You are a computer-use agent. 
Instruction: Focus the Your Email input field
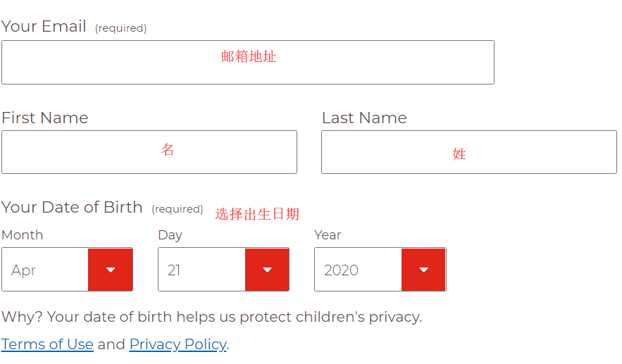click(x=247, y=63)
